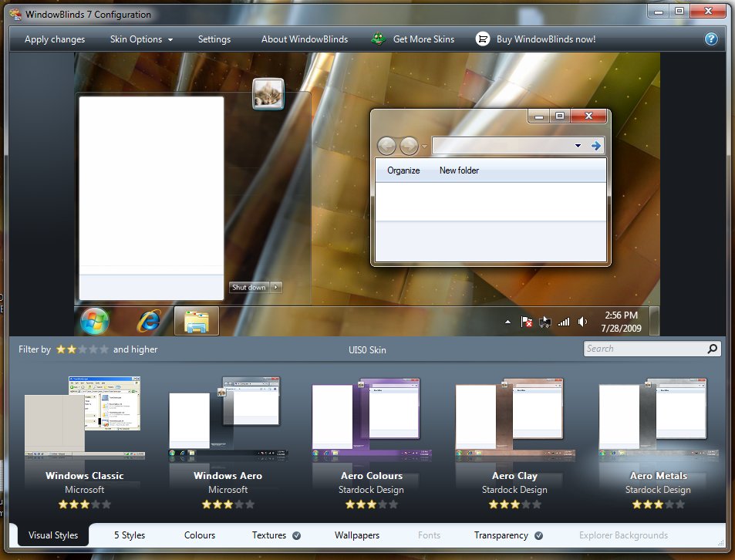Click the 'and higher' filter text
This screenshot has height=560, width=735.
coord(136,349)
